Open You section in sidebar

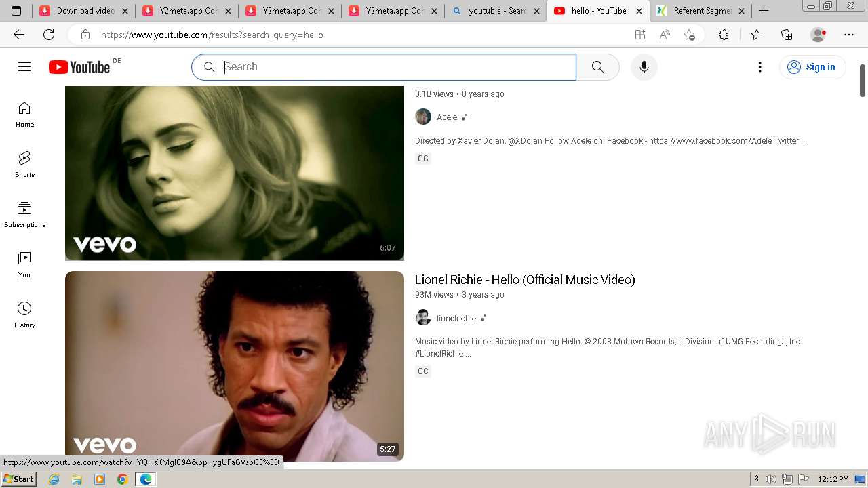click(x=24, y=266)
